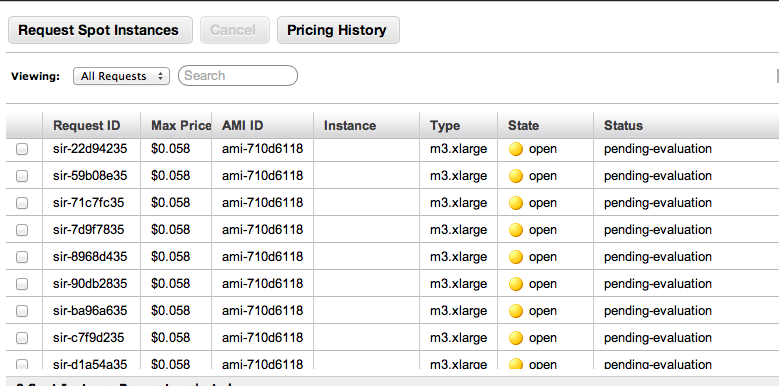
Task: Click yellow state icon for sir-22d94235
Action: (516, 149)
